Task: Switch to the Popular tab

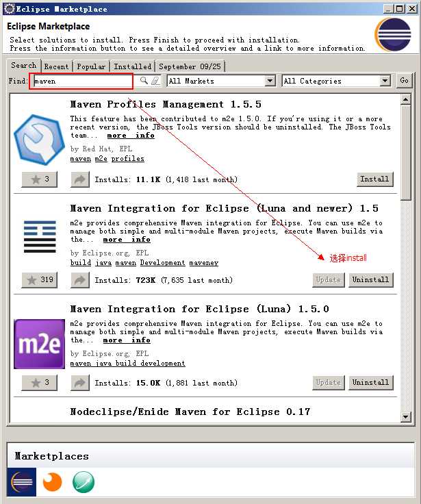Action: point(91,66)
